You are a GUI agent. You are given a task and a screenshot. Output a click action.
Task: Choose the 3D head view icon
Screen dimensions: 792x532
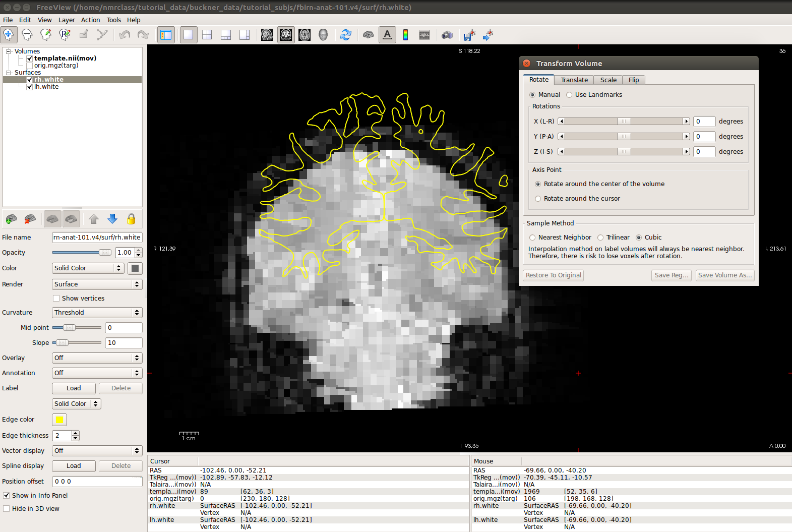pyautogui.click(x=323, y=35)
